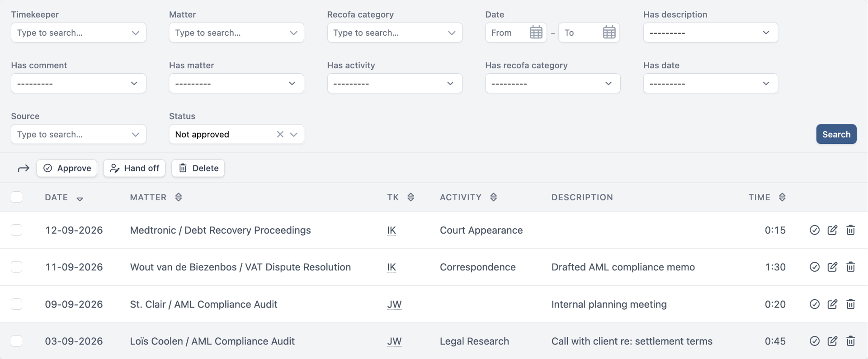Click the bulk Approve button

67,168
